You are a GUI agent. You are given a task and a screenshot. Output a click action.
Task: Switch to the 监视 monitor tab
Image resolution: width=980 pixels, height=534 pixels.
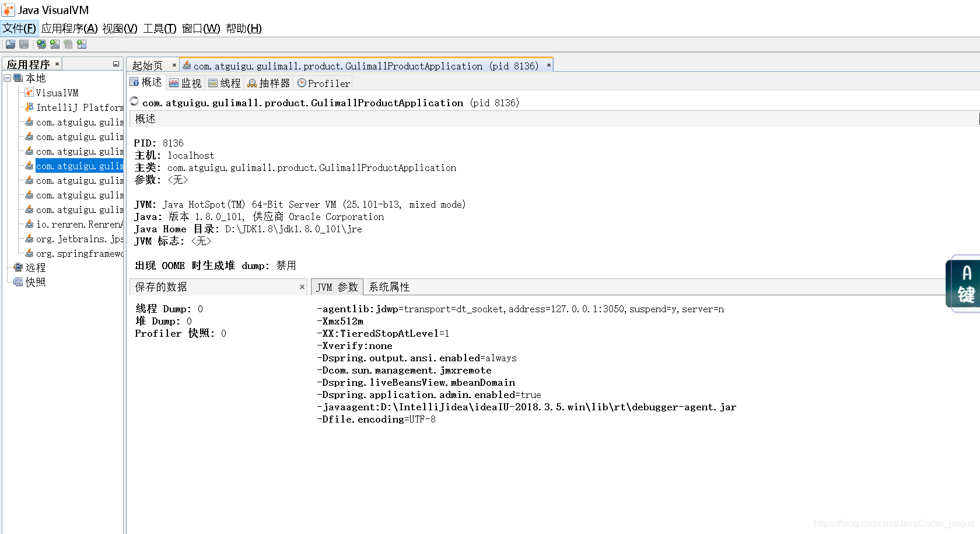(x=185, y=83)
